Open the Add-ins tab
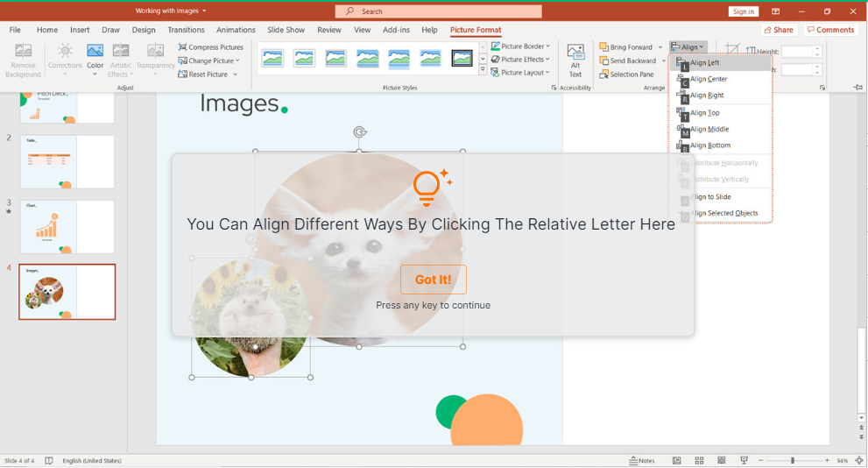 click(397, 30)
